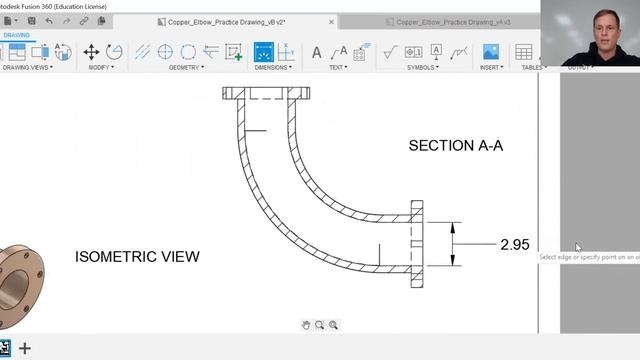640x360 pixels.
Task: Undo the last action
Action: point(49,21)
